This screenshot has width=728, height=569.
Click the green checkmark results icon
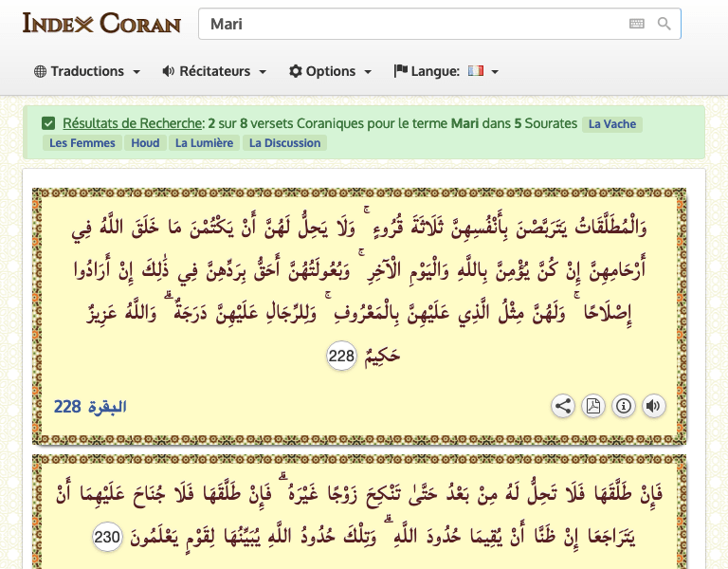click(48, 123)
